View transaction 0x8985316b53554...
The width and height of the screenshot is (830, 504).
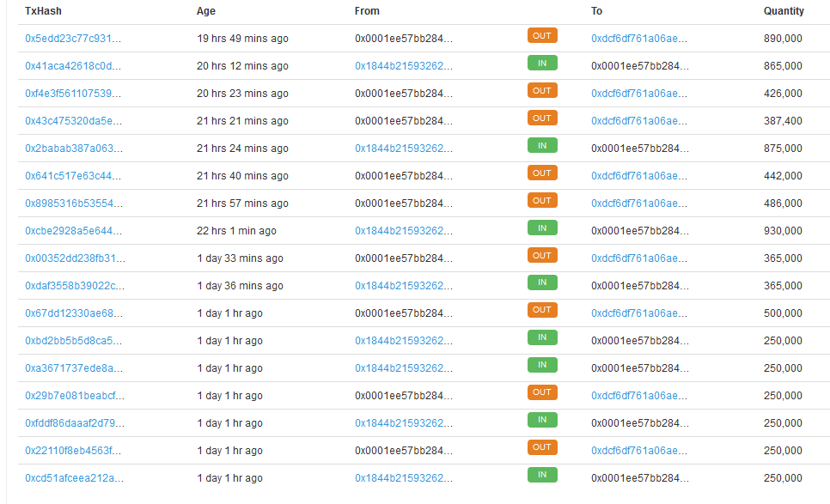pyautogui.click(x=71, y=203)
